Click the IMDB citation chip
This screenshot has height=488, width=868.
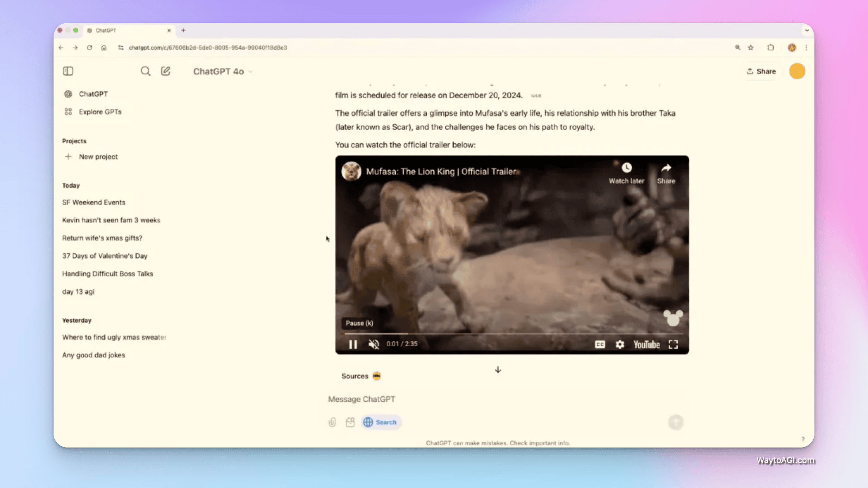[536, 96]
